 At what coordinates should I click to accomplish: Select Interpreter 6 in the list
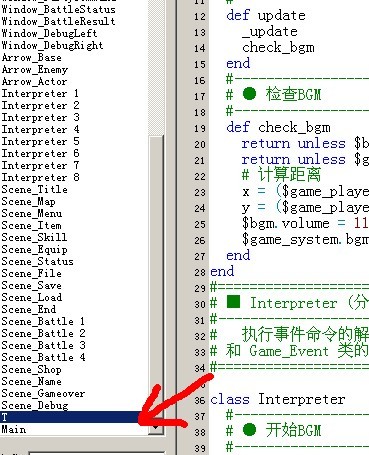pyautogui.click(x=40, y=153)
